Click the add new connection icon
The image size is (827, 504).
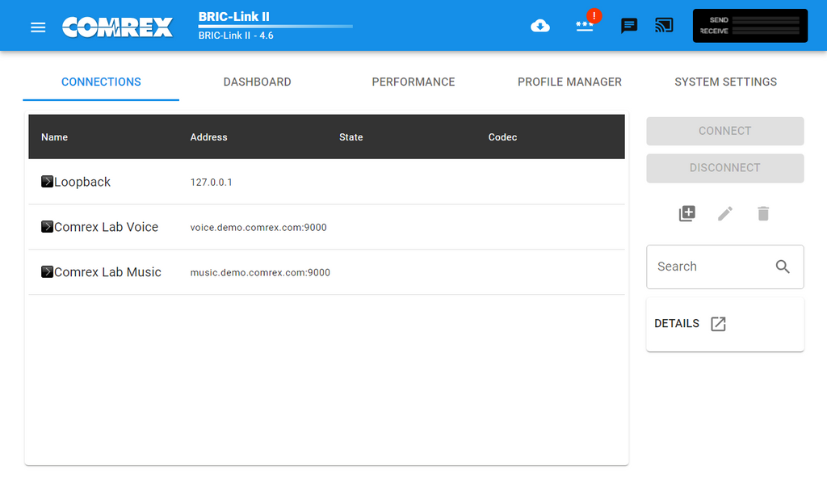[x=686, y=214]
